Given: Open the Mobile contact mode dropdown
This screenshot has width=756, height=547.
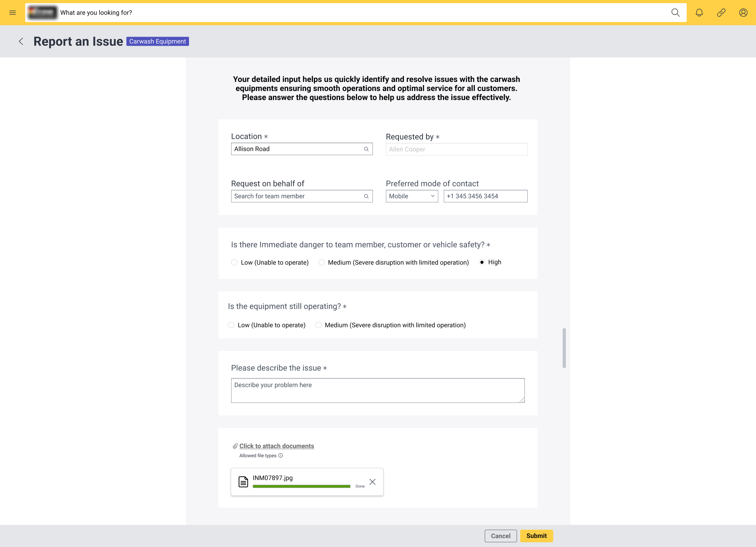Looking at the screenshot, I should 411,196.
